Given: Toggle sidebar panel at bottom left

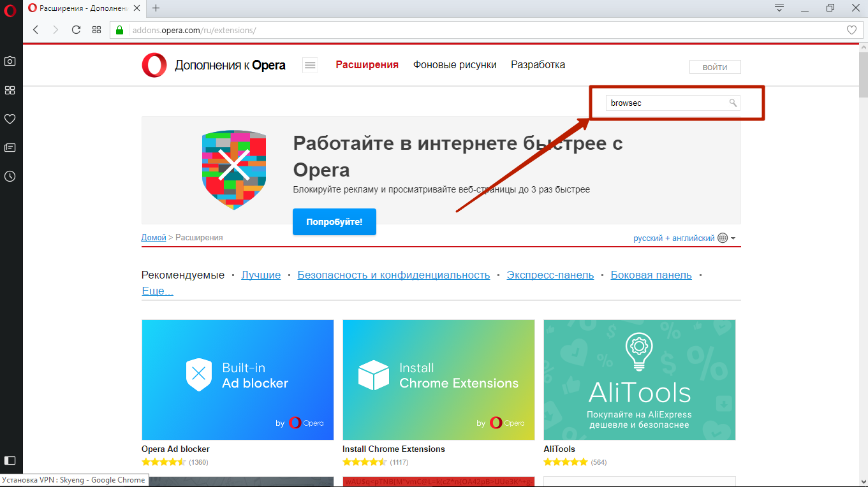Looking at the screenshot, I should [x=10, y=460].
